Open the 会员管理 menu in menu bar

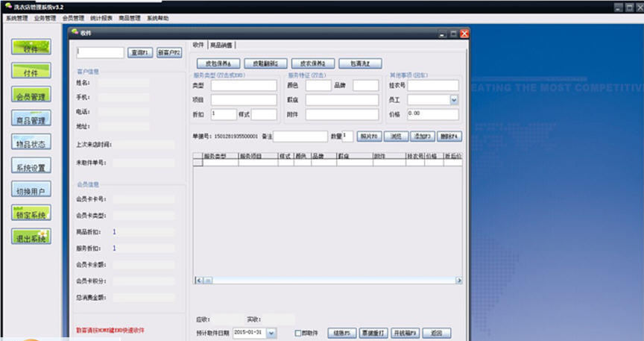[x=73, y=18]
